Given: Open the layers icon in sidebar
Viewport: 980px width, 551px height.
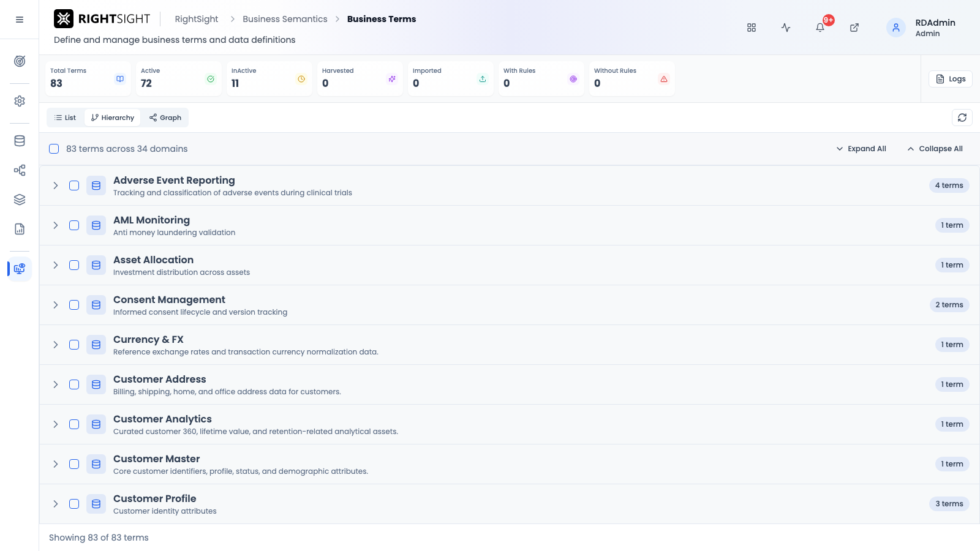Looking at the screenshot, I should [x=20, y=200].
